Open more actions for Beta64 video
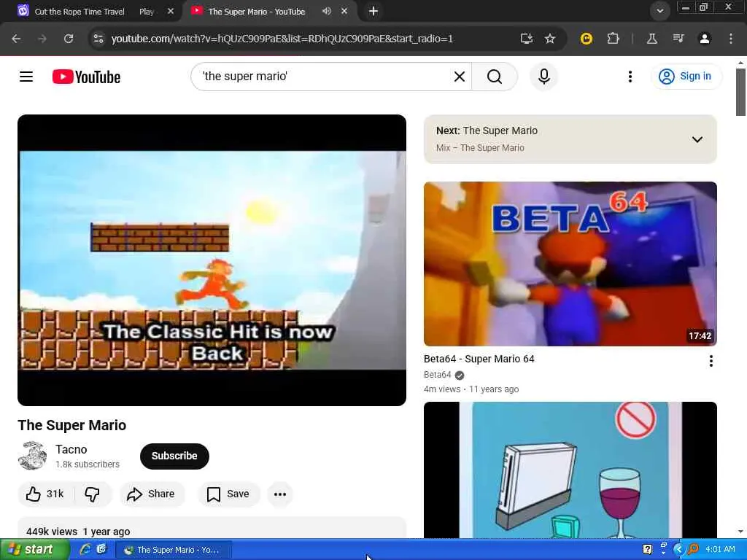Screen dimensions: 747x560 [x=711, y=361]
